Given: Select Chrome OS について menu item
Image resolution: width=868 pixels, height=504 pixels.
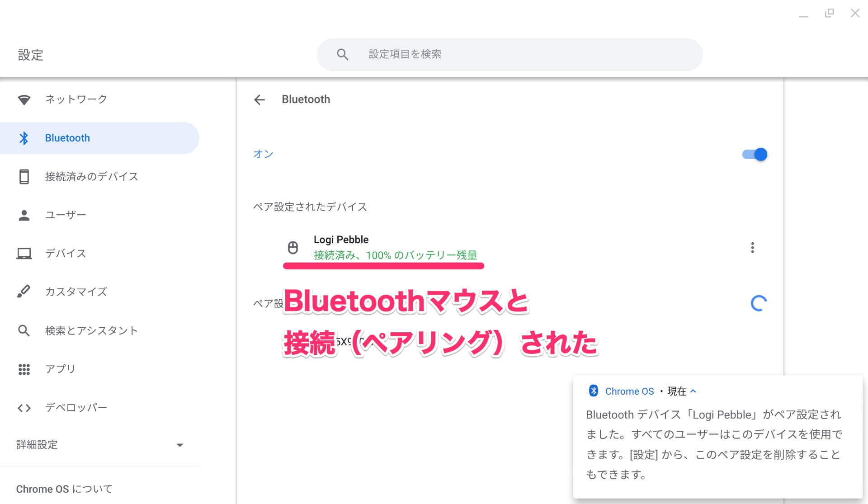Looking at the screenshot, I should pyautogui.click(x=68, y=489).
